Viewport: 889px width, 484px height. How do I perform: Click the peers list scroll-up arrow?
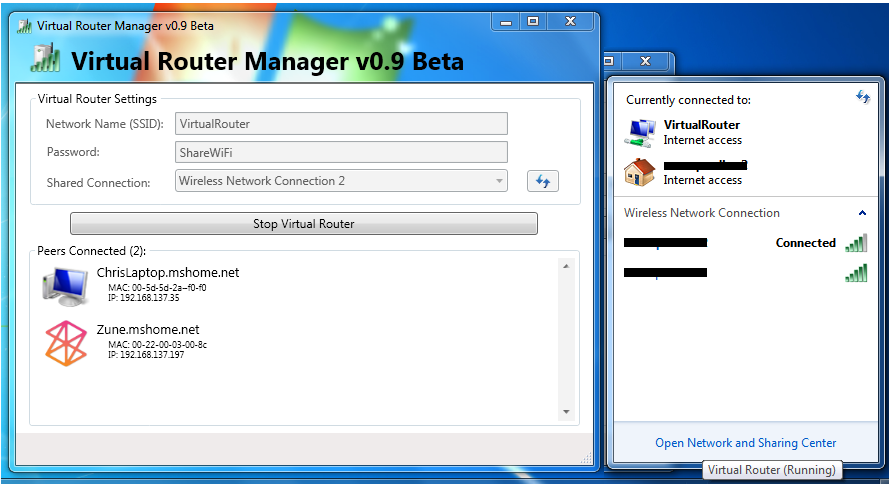click(566, 266)
